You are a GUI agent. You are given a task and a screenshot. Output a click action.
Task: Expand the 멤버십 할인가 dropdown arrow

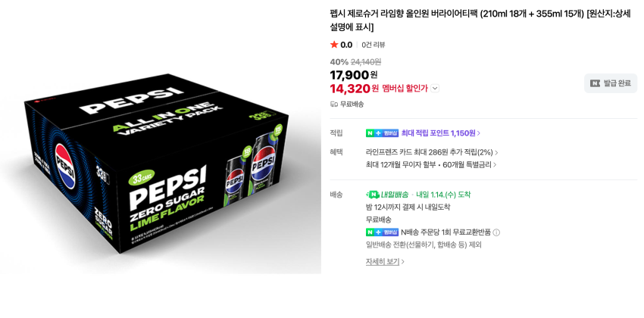click(435, 89)
